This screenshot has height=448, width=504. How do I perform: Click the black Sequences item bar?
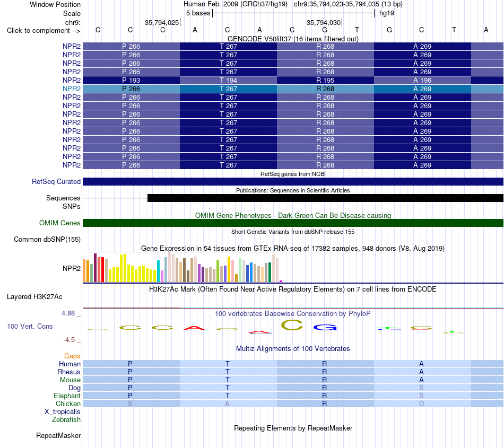[x=325, y=198]
